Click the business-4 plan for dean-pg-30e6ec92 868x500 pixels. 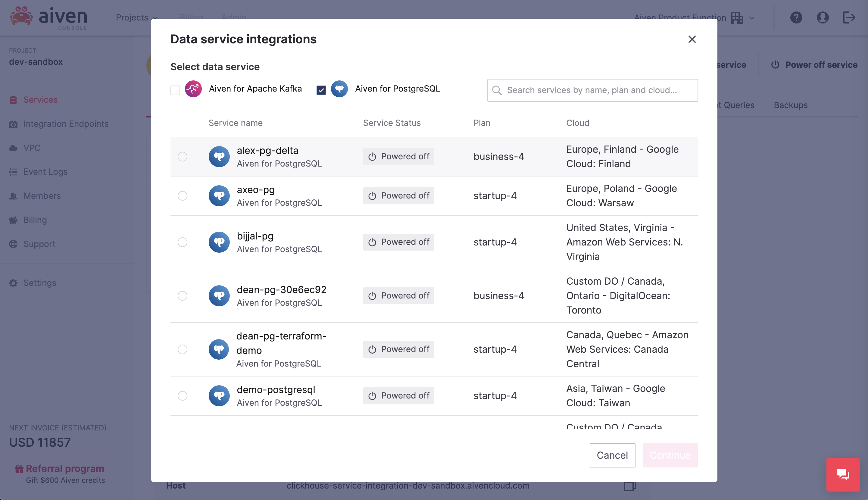tap(498, 296)
